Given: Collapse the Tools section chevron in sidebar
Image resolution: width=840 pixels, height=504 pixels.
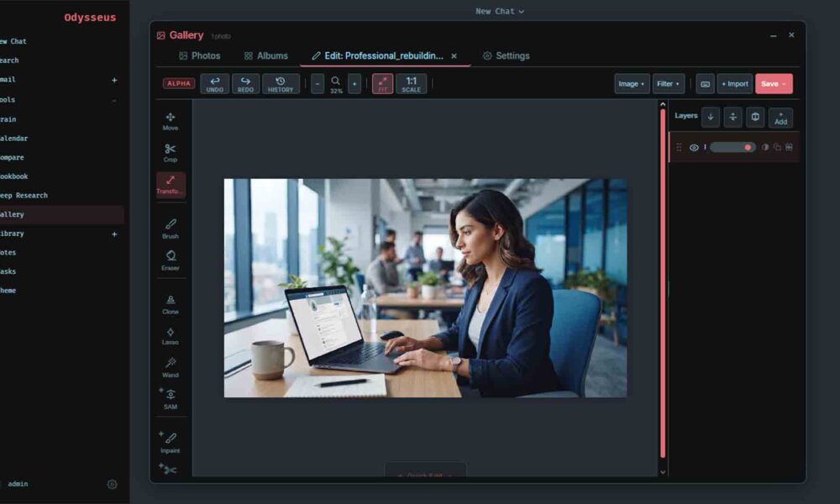Looking at the screenshot, I should 114,100.
